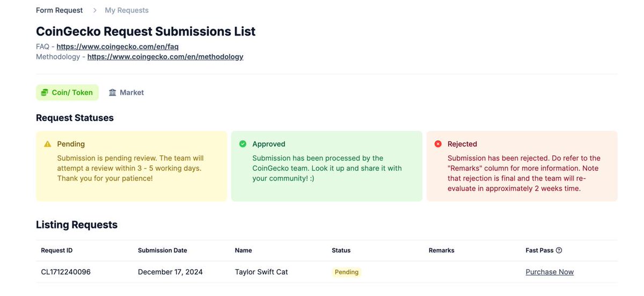
Task: Click the Rejected status card heading
Action: 462,144
